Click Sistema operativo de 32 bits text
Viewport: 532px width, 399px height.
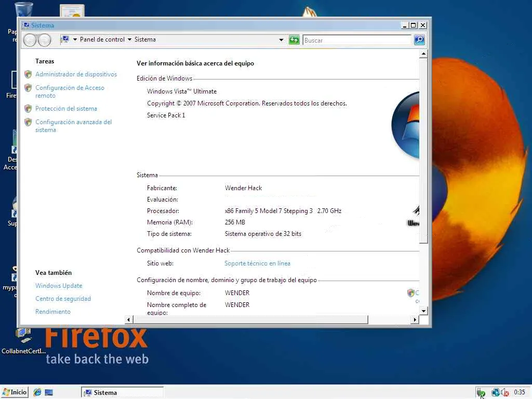(263, 234)
